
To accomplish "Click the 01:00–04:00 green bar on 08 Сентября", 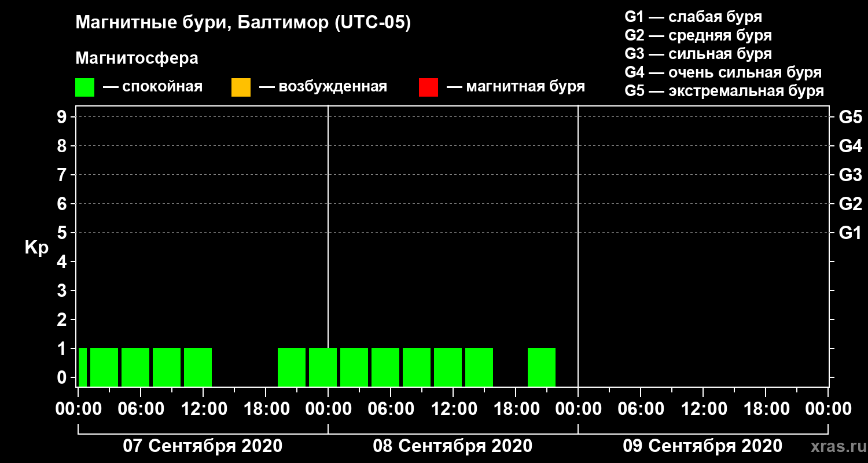I will 354,367.
